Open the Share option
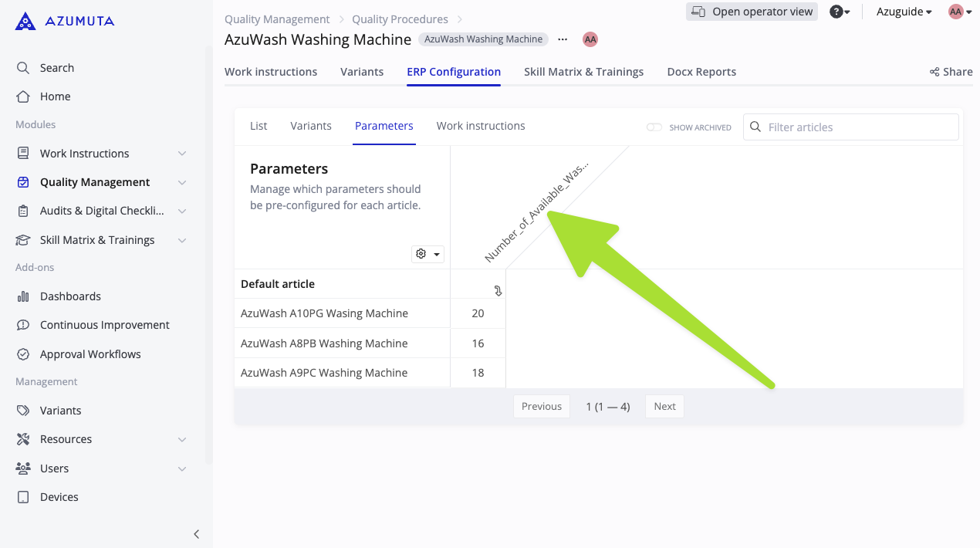 (x=950, y=71)
